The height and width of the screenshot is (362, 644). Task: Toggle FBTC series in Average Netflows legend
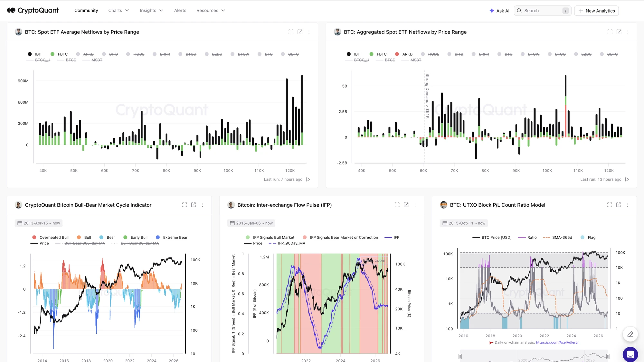(x=59, y=54)
